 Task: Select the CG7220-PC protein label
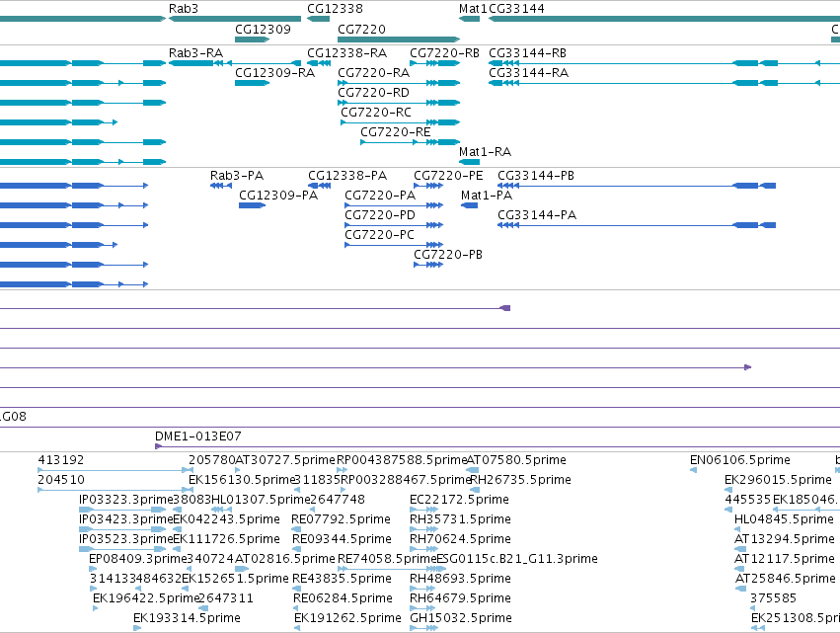click(379, 235)
